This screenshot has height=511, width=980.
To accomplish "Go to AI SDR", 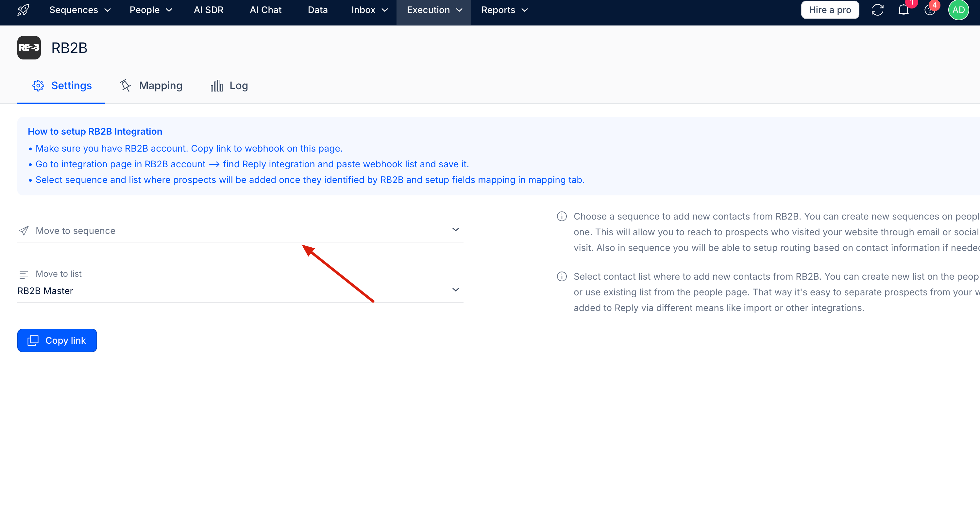I will (x=209, y=10).
